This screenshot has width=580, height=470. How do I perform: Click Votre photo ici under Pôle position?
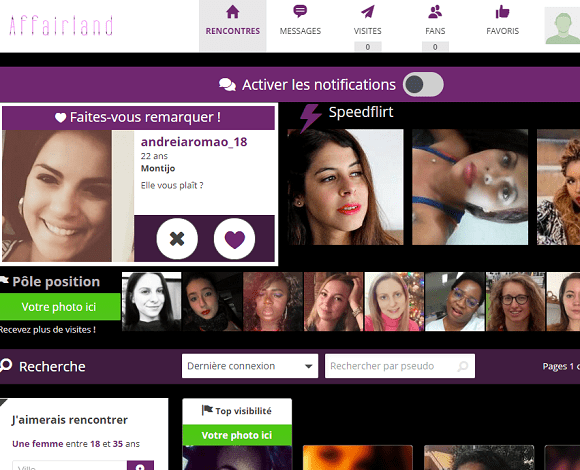(x=59, y=307)
